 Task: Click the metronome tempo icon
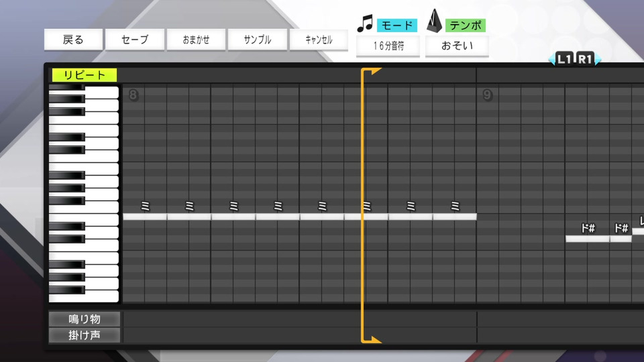tap(434, 21)
